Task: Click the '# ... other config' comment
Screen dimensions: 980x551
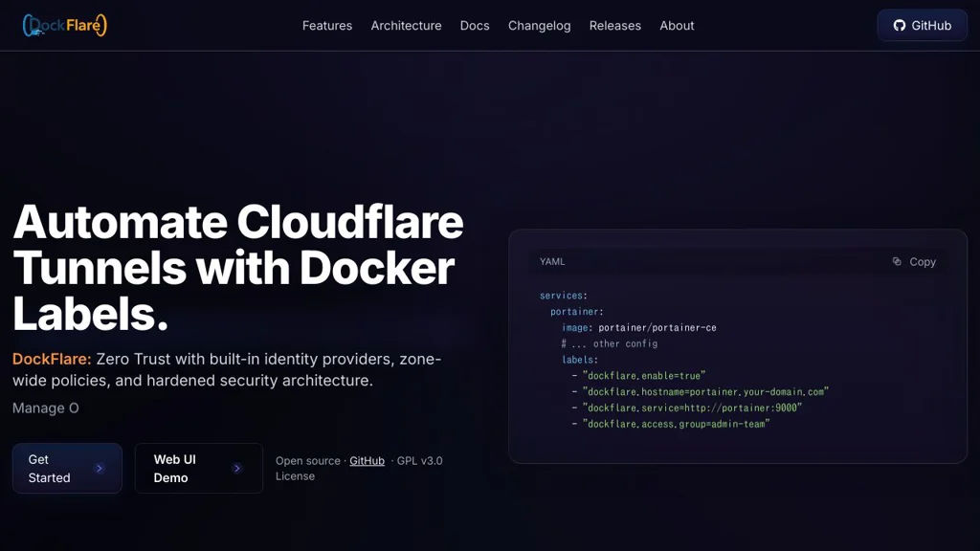Action: tap(610, 343)
